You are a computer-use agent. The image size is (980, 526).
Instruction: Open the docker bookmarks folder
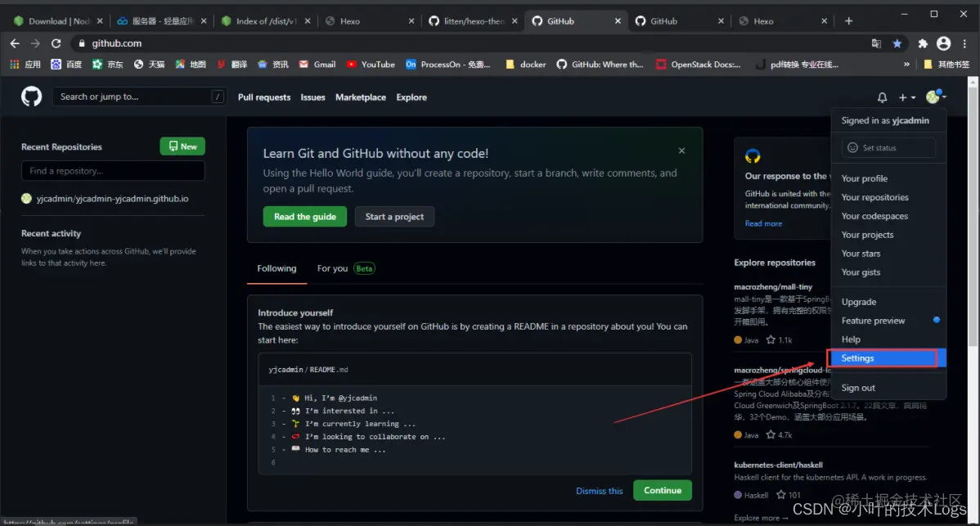click(526, 65)
